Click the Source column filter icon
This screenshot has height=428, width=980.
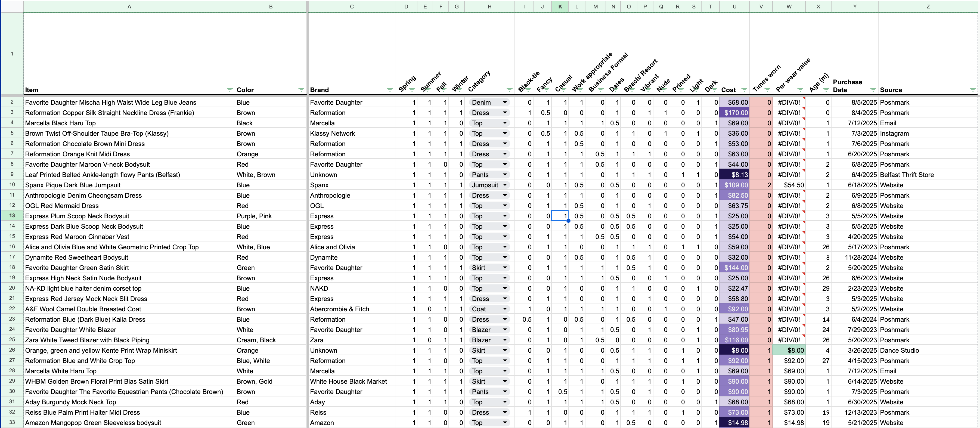[972, 90]
